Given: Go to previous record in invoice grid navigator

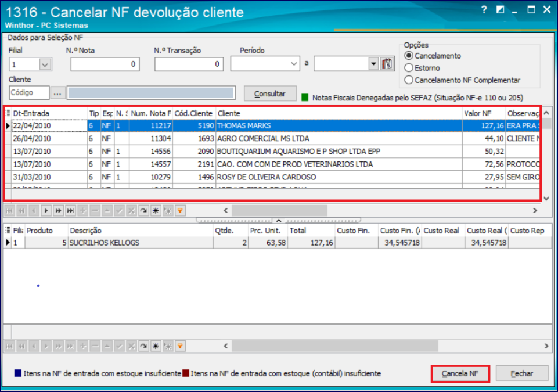Looking at the screenshot, I should (34, 211).
